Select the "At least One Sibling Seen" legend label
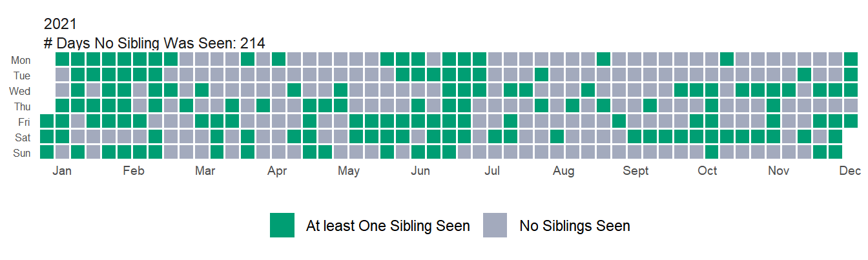 pyautogui.click(x=387, y=226)
